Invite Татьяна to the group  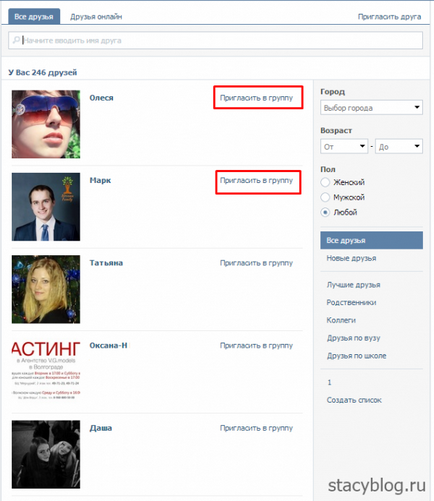pyautogui.click(x=256, y=263)
